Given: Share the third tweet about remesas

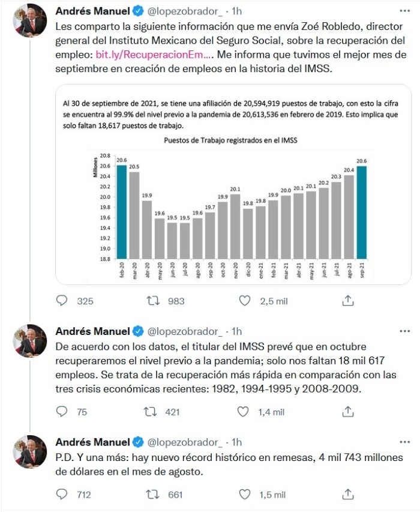Looking at the screenshot, I should coord(347,495).
